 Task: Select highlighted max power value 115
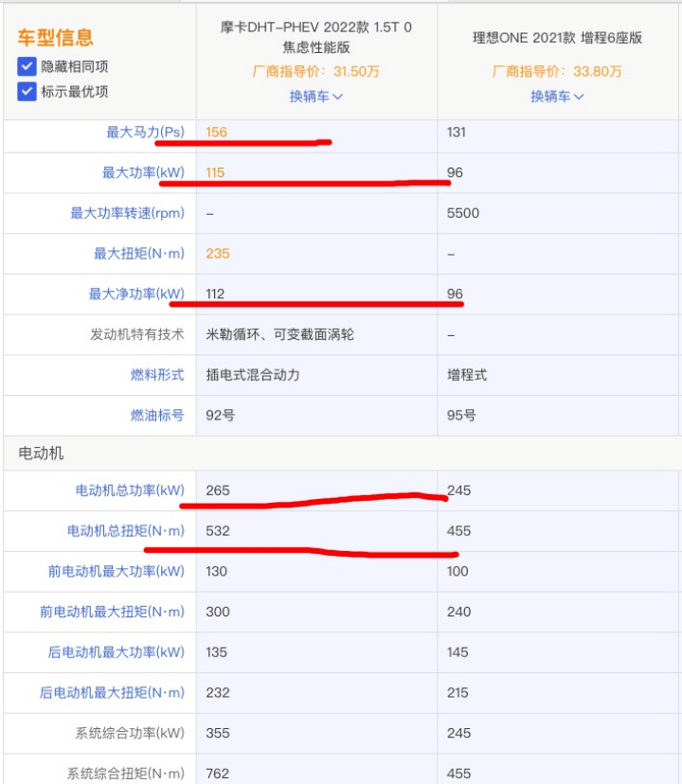pos(215,173)
